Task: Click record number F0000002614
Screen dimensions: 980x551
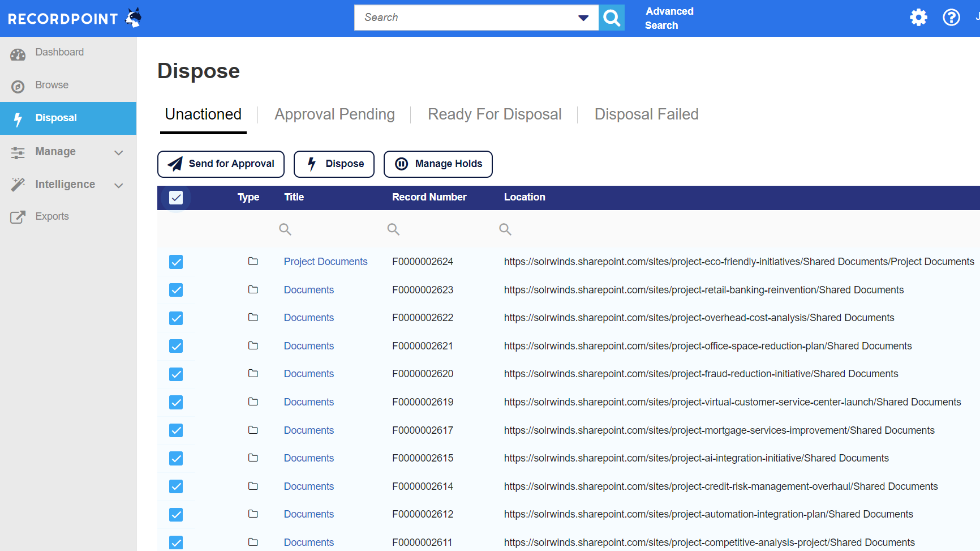Action: (423, 486)
